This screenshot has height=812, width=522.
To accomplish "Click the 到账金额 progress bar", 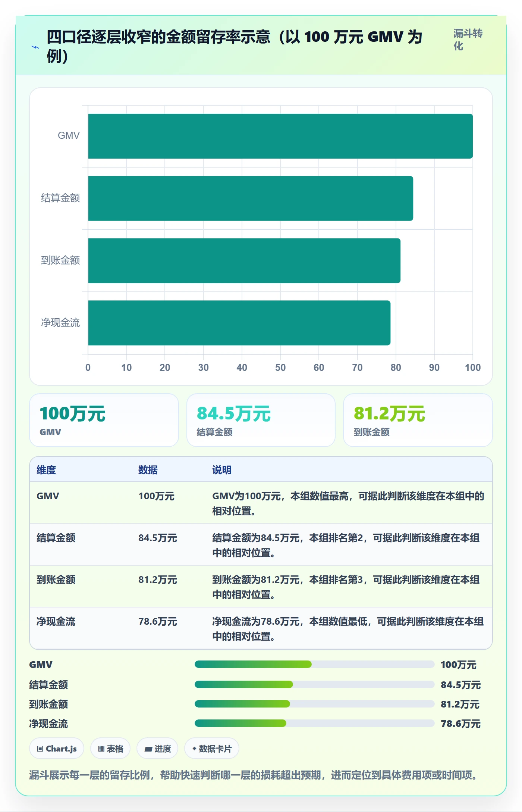I will pyautogui.click(x=315, y=704).
